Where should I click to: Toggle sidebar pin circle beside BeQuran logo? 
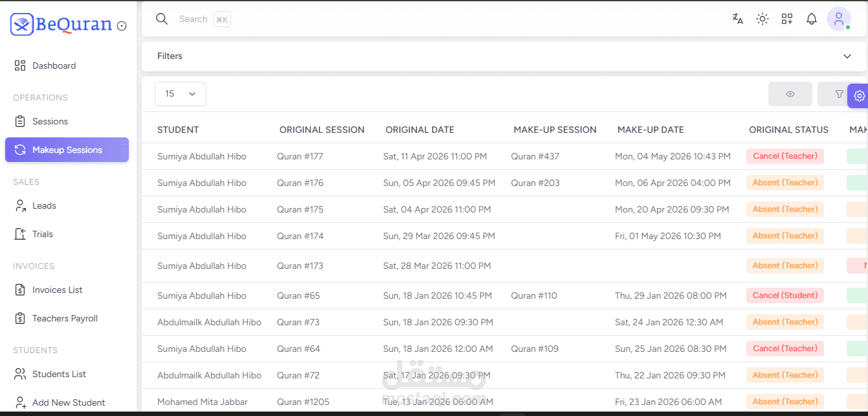pyautogui.click(x=122, y=26)
